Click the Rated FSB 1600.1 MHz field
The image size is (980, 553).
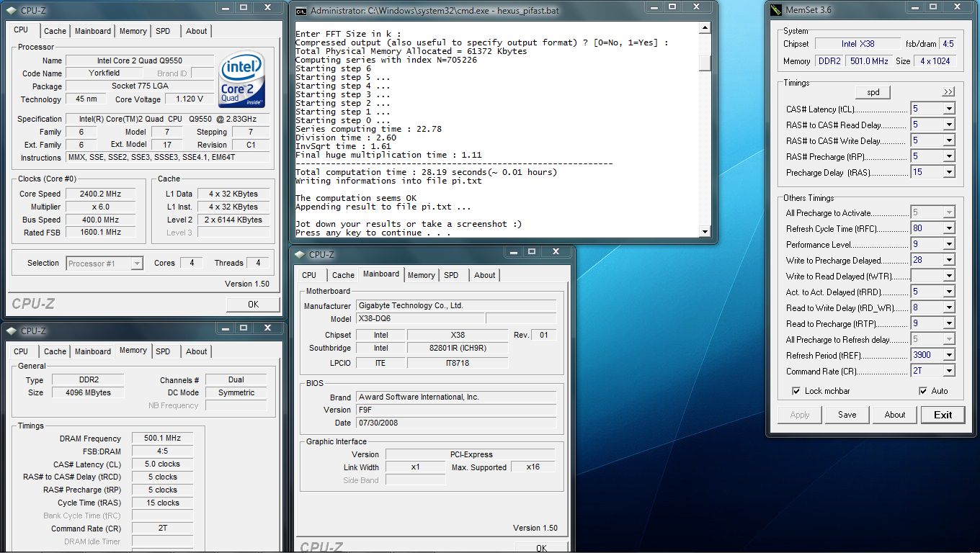(x=100, y=233)
